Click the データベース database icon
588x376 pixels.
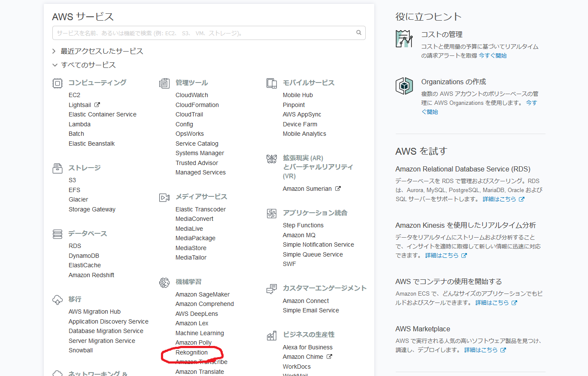tap(58, 234)
